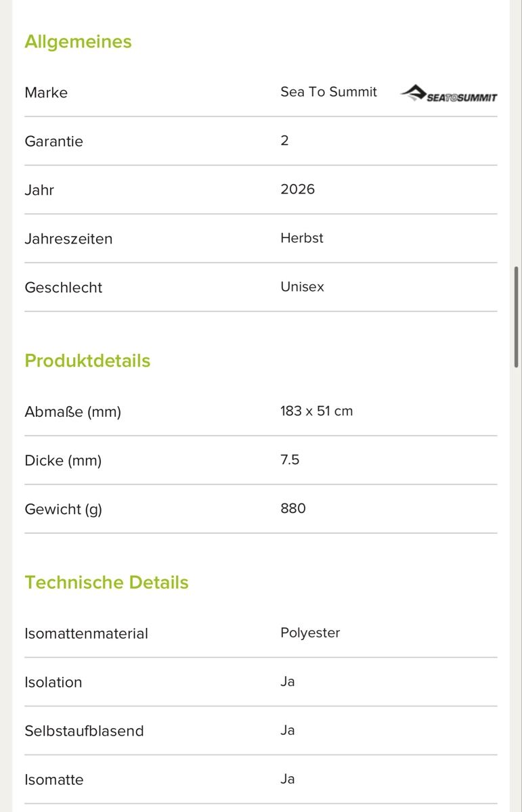Screen dimensions: 522x812
Task: Click the Gewicht value 880
Action: 293,509
